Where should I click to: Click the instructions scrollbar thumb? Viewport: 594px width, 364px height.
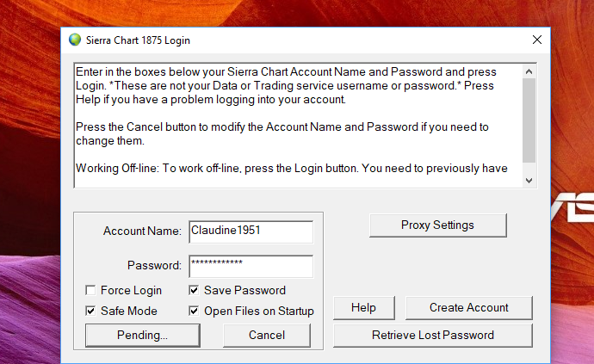[529, 119]
